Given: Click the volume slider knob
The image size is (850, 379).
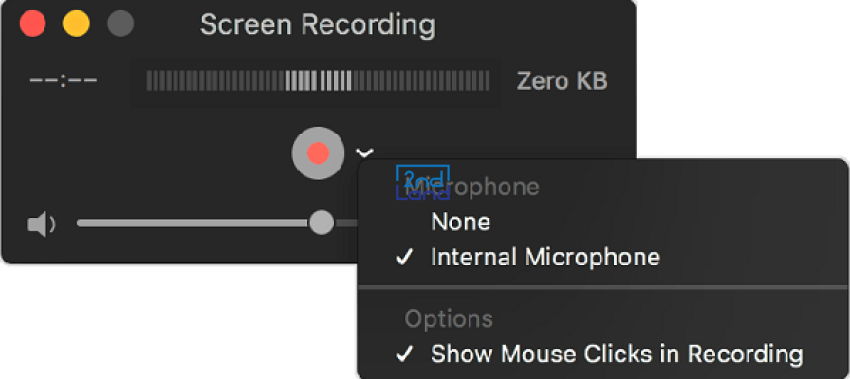Looking at the screenshot, I should [x=321, y=223].
